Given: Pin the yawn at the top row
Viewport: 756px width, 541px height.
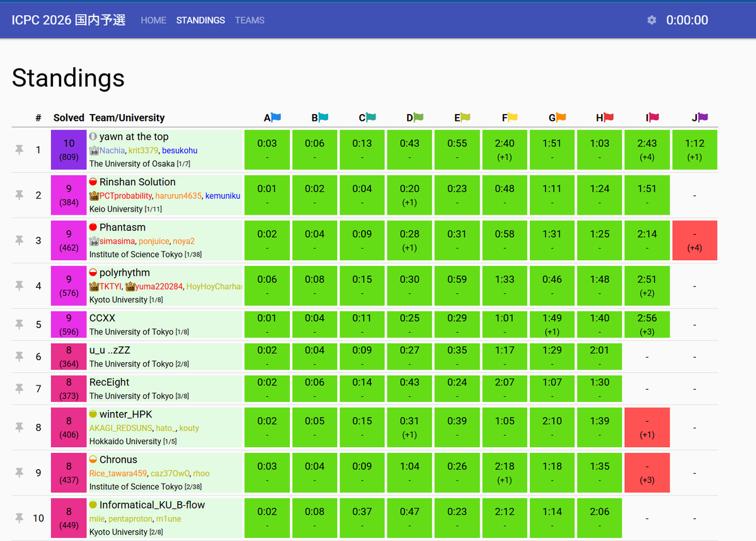Looking at the screenshot, I should pos(20,150).
